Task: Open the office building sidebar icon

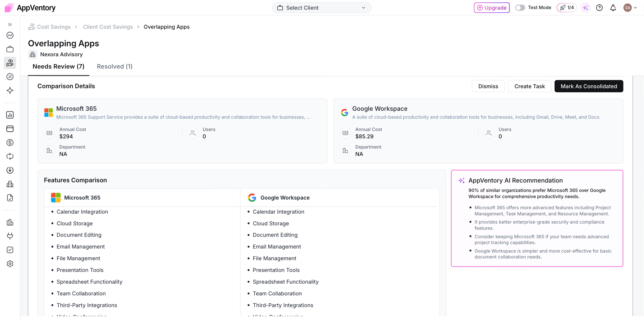Action: click(10, 184)
